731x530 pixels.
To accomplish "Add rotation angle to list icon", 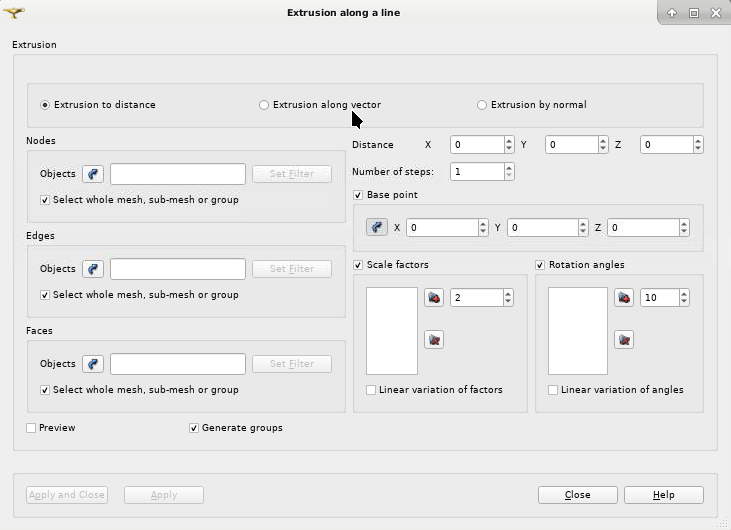I will pos(624,297).
